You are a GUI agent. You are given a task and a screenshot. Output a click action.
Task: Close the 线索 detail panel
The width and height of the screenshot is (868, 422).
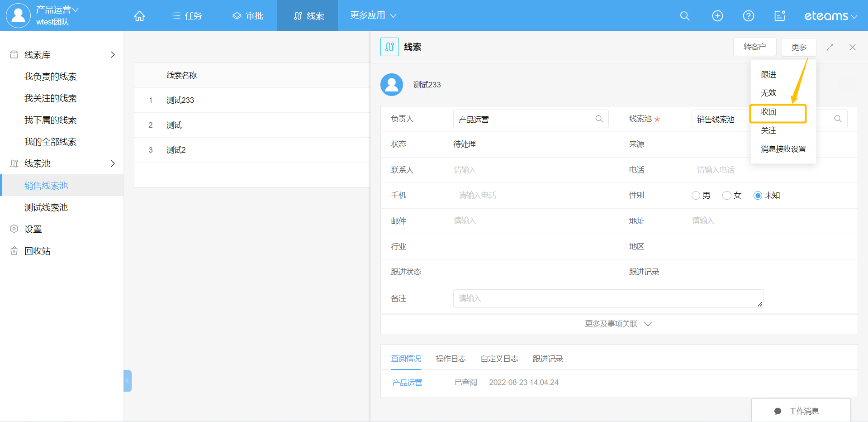853,47
